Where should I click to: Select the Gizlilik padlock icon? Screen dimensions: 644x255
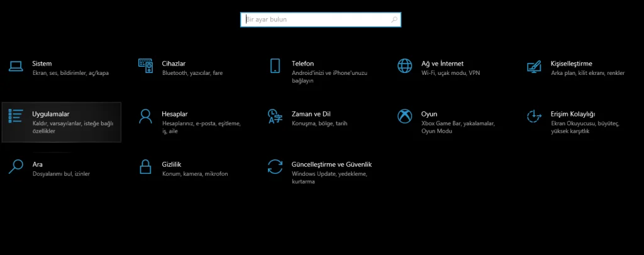pyautogui.click(x=145, y=166)
